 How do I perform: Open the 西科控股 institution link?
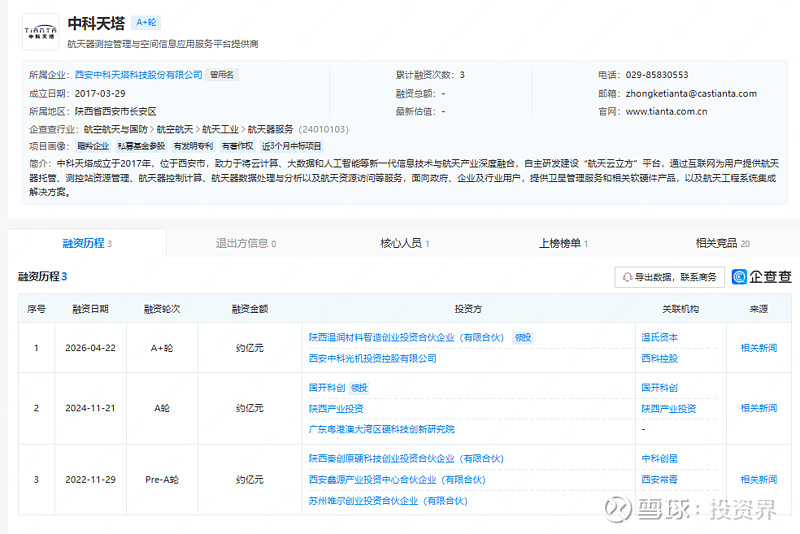tap(659, 359)
